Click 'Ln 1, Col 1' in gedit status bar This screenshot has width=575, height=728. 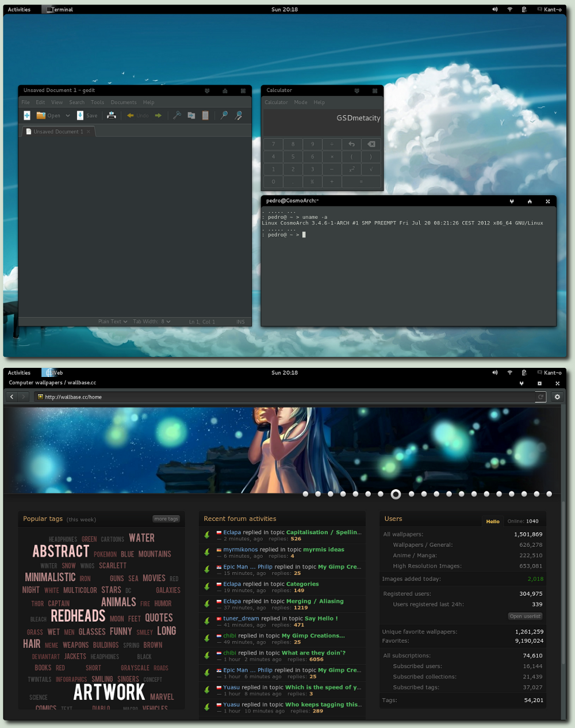pyautogui.click(x=202, y=322)
